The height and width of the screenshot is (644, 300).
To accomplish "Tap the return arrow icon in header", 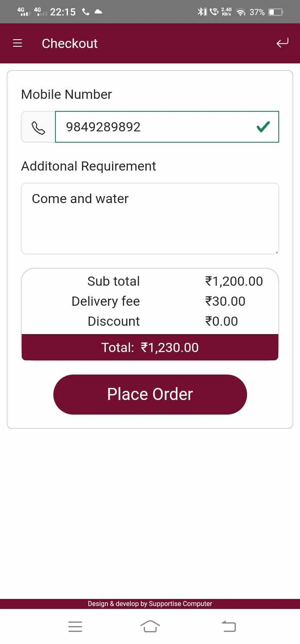I will point(282,43).
